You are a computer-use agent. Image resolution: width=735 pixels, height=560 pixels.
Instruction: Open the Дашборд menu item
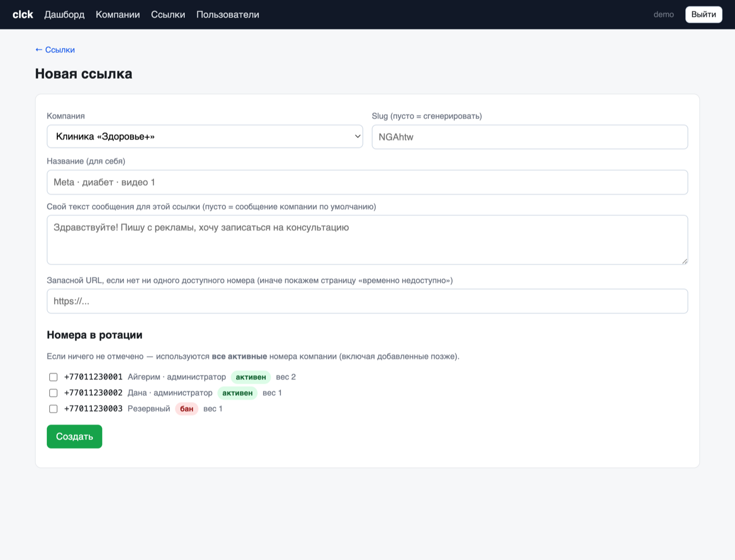pyautogui.click(x=64, y=15)
